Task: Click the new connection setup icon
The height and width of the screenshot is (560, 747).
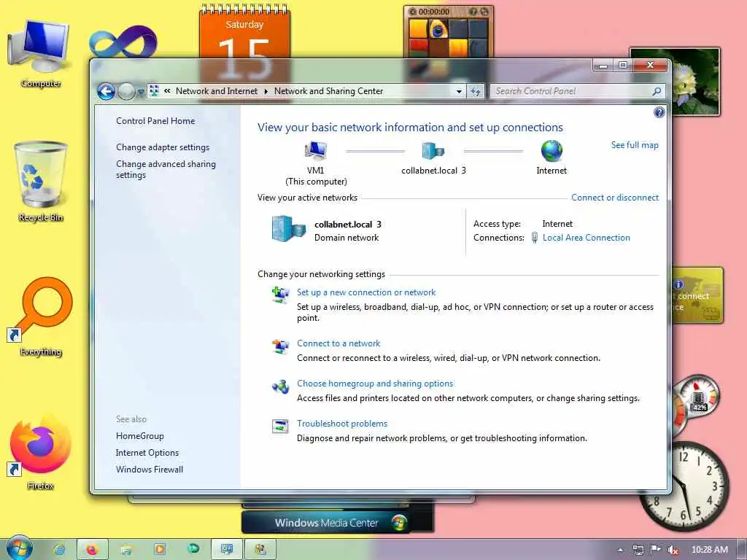Action: 280,295
